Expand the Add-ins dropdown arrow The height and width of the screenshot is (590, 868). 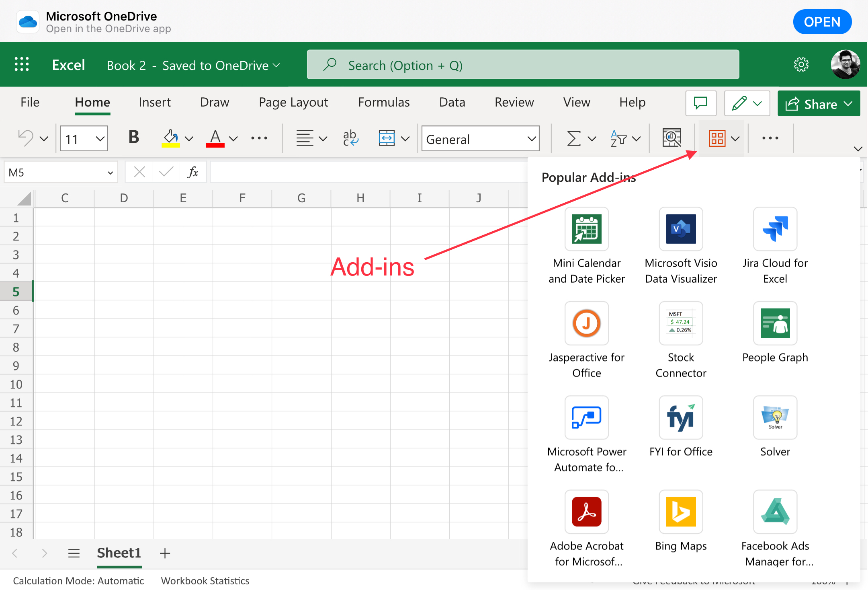tap(735, 139)
